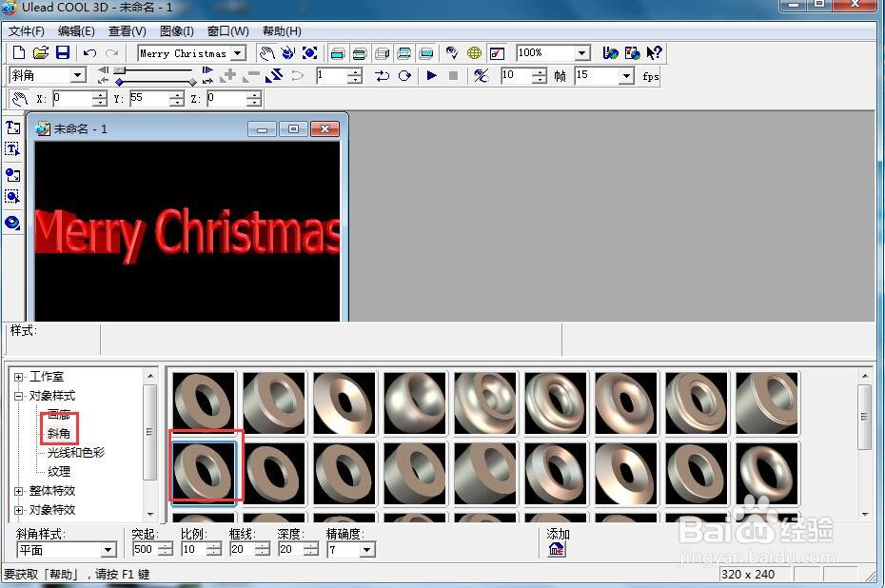The image size is (885, 588).
Task: Click the blue keyframe diamond marker
Action: coord(119,83)
